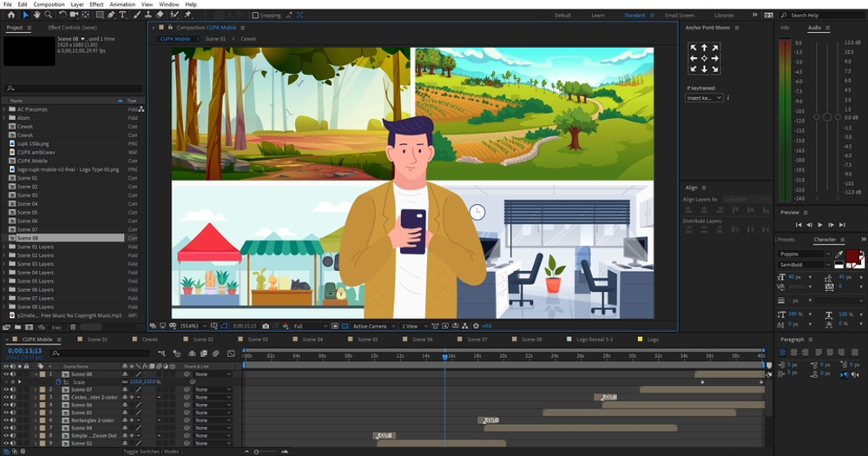Click the Scale stopwatch icon
Viewport: 868px width, 456px height.
tap(58, 382)
